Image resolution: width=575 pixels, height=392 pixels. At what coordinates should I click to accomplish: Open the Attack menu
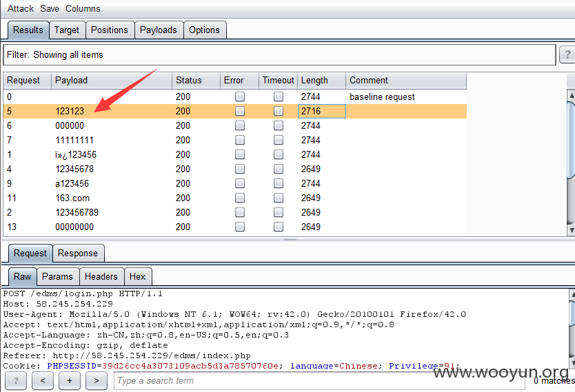(21, 8)
